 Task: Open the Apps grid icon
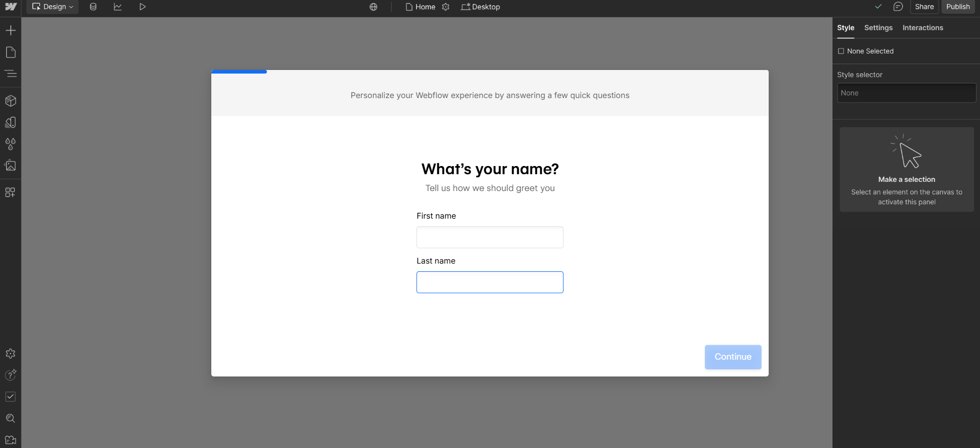pyautogui.click(x=11, y=193)
